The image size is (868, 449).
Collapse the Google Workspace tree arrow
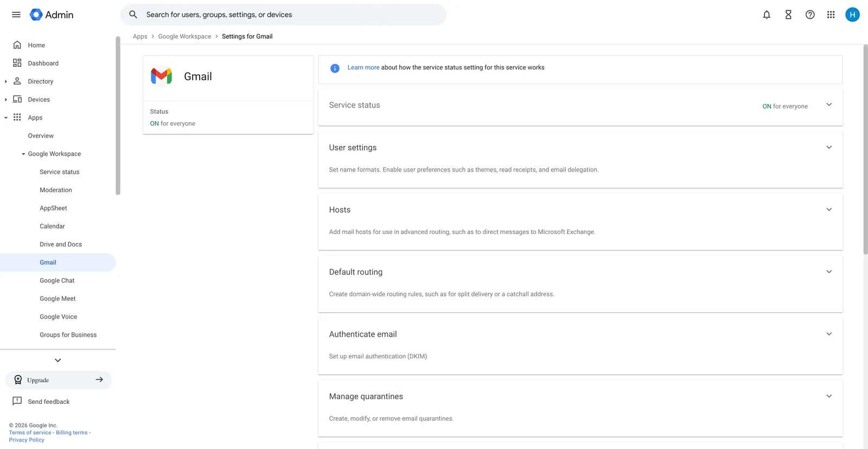point(23,154)
